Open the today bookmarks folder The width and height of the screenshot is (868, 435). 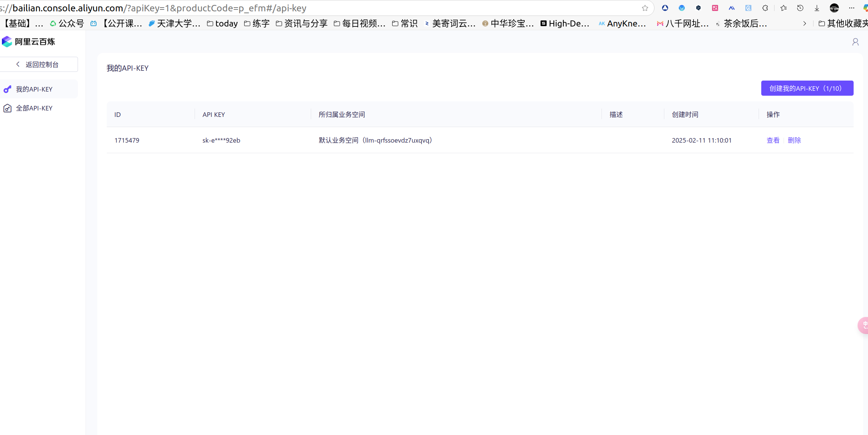pos(223,23)
